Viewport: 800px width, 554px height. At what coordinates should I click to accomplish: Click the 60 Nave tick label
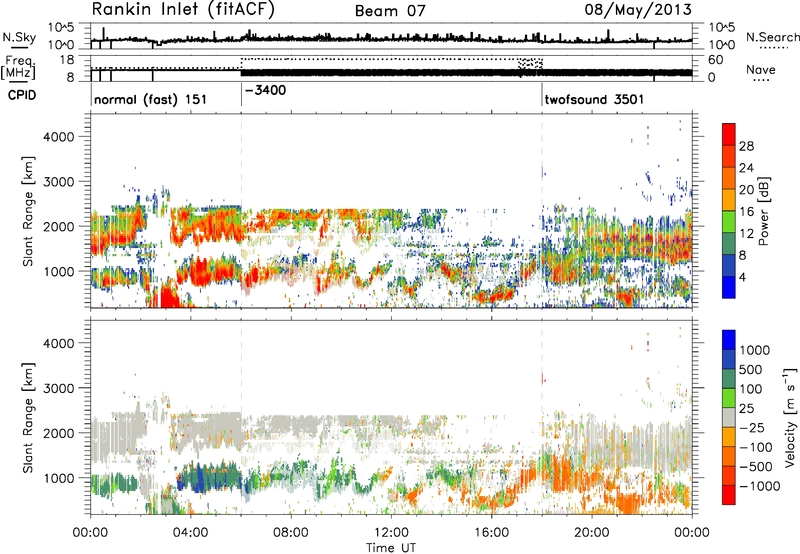tap(716, 60)
